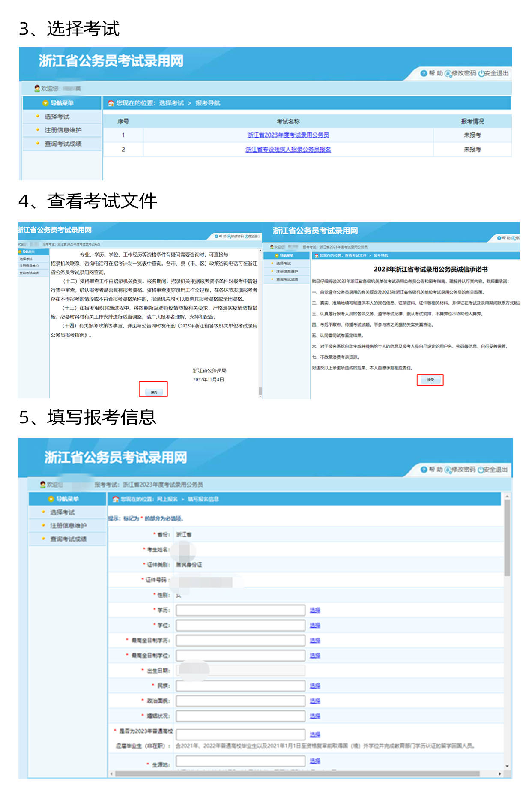Click the 最高全日制学位 input field
The image size is (532, 797).
pyautogui.click(x=240, y=656)
